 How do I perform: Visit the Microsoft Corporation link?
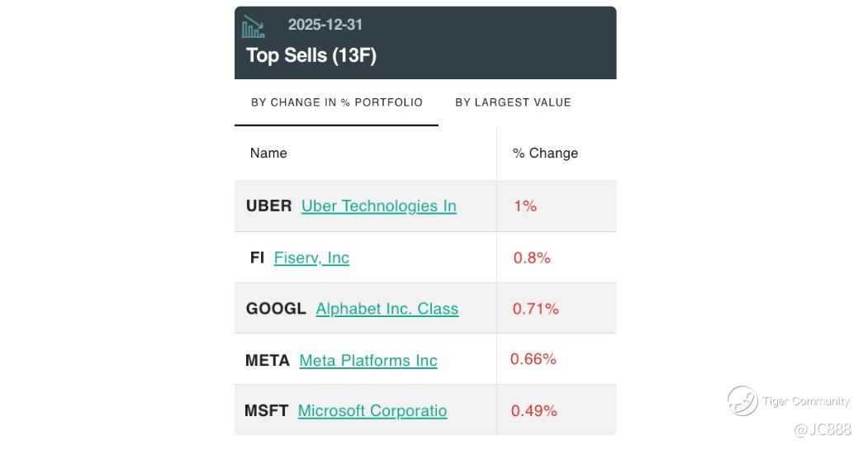(x=372, y=410)
